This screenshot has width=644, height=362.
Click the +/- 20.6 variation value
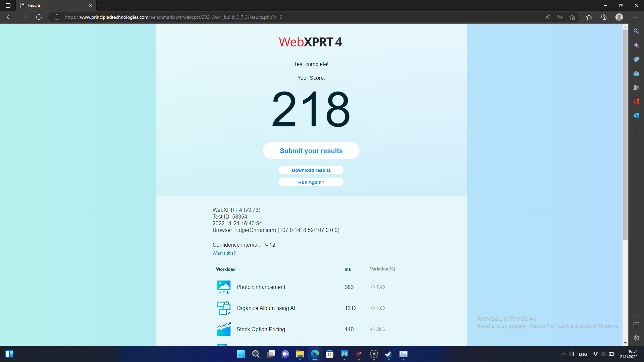pos(377,329)
